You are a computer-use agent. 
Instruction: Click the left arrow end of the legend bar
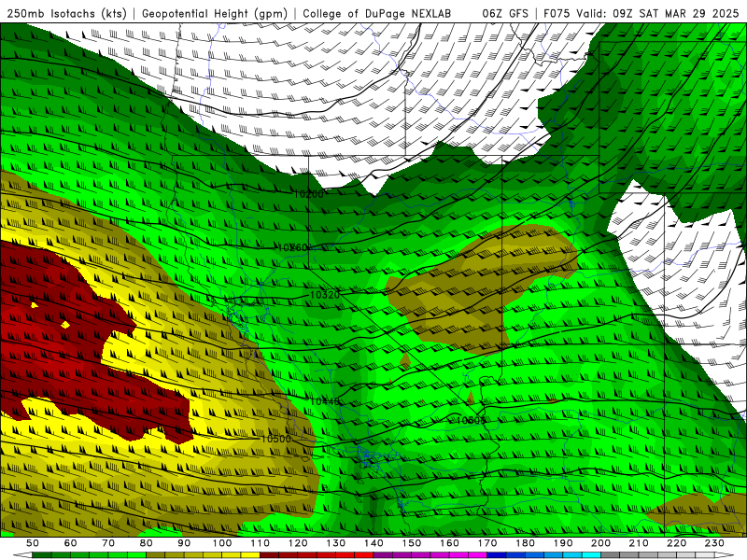tap(22, 554)
